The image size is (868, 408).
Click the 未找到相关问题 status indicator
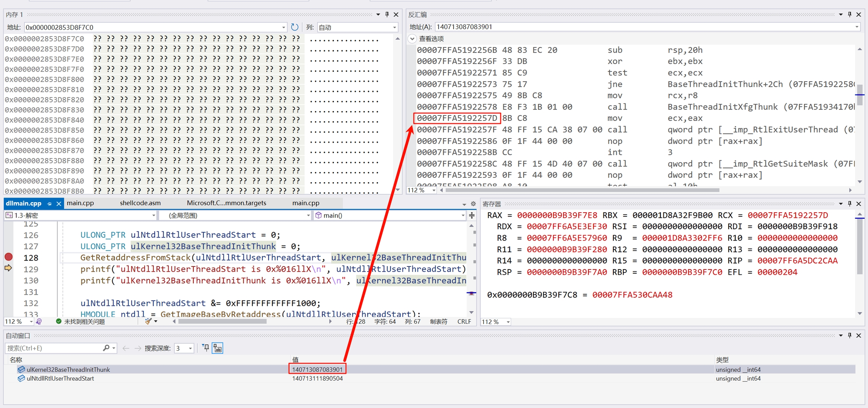click(x=80, y=321)
